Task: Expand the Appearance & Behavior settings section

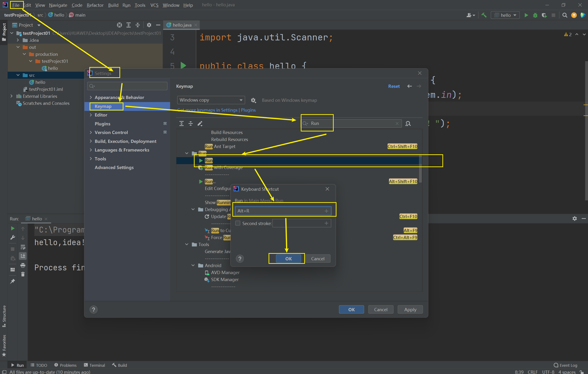Action: click(91, 98)
